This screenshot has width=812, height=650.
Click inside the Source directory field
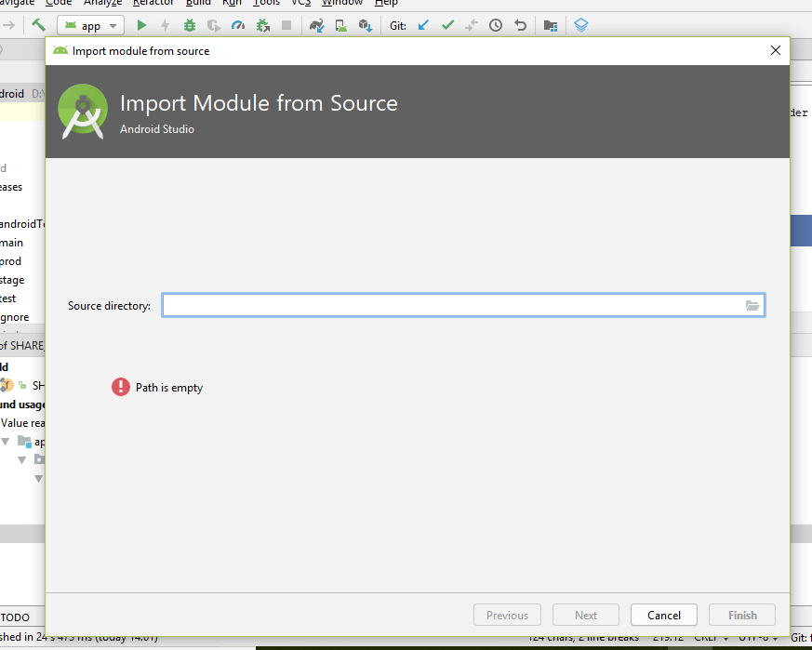(456, 305)
